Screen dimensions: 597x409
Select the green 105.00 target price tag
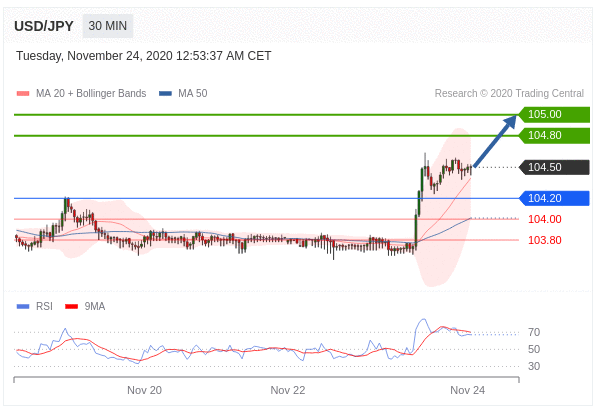click(x=554, y=114)
